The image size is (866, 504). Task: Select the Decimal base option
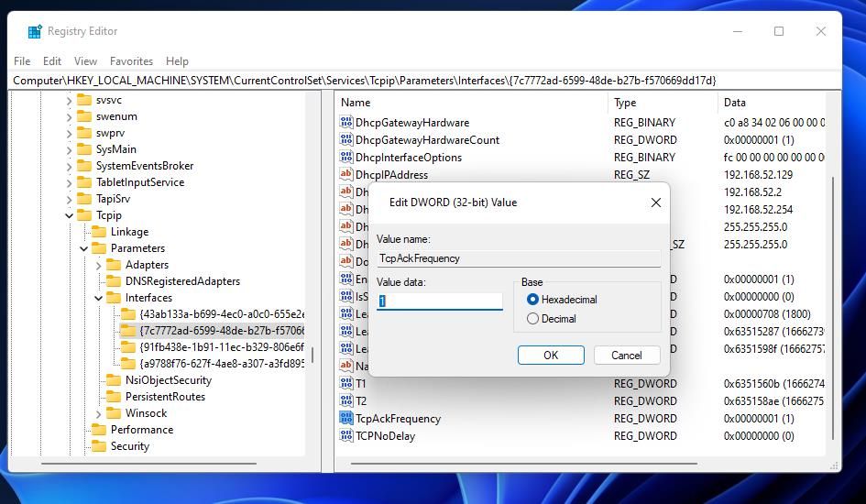tap(532, 319)
